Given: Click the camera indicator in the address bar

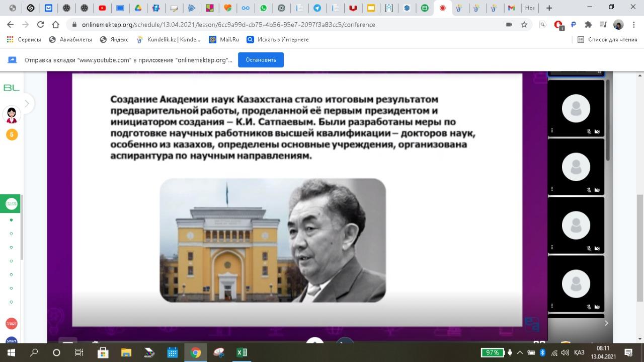Looking at the screenshot, I should 509,25.
